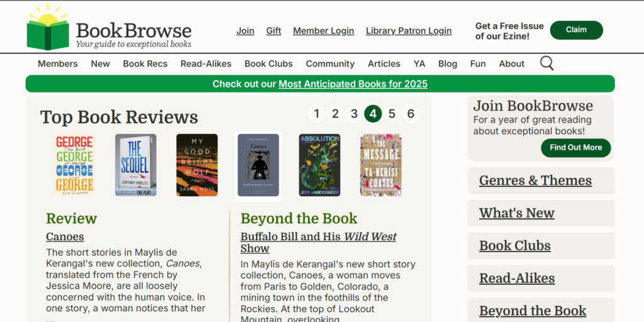
Task: Open the Community menu
Action: 330,64
